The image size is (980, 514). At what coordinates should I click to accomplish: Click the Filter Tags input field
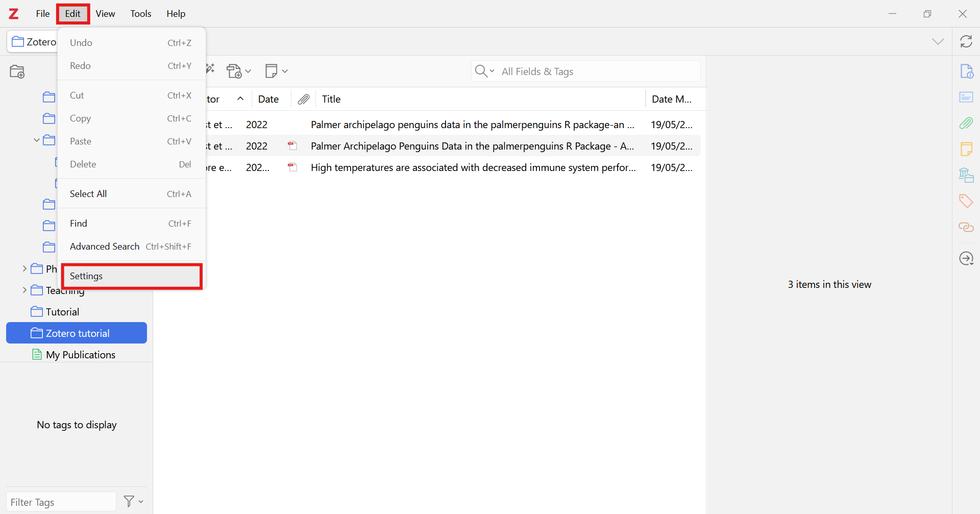[x=61, y=502]
